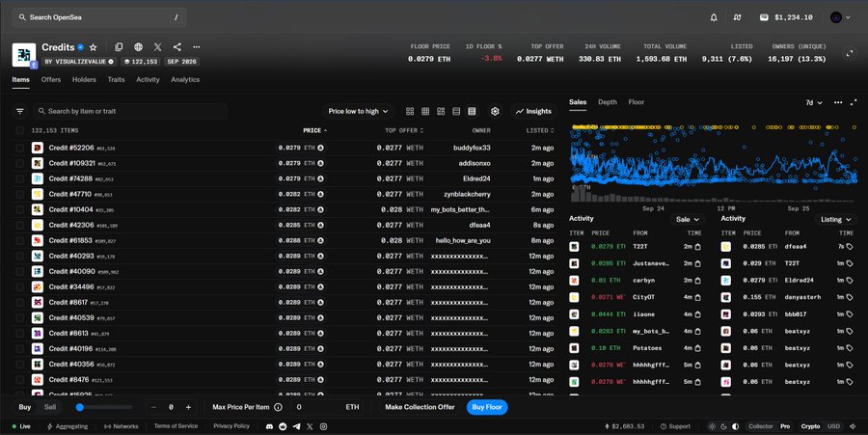Tick the checkbox for Credit #42306
This screenshot has width=868, height=435.
pos(20,226)
